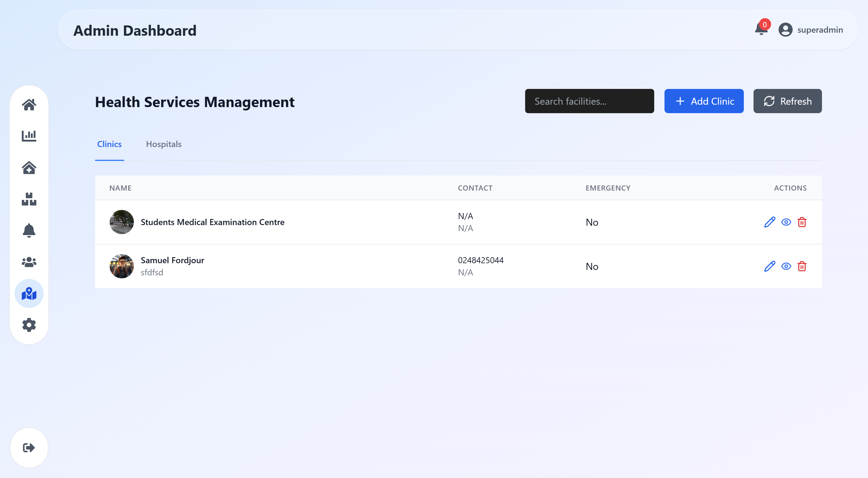The image size is (868, 478).
Task: Click the logout icon at bottom left
Action: coord(29,448)
